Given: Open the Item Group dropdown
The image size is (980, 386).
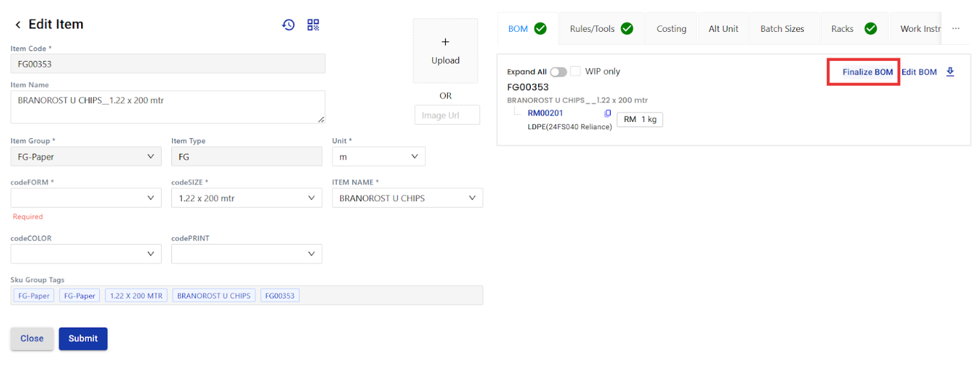Looking at the screenshot, I should pyautogui.click(x=86, y=157).
